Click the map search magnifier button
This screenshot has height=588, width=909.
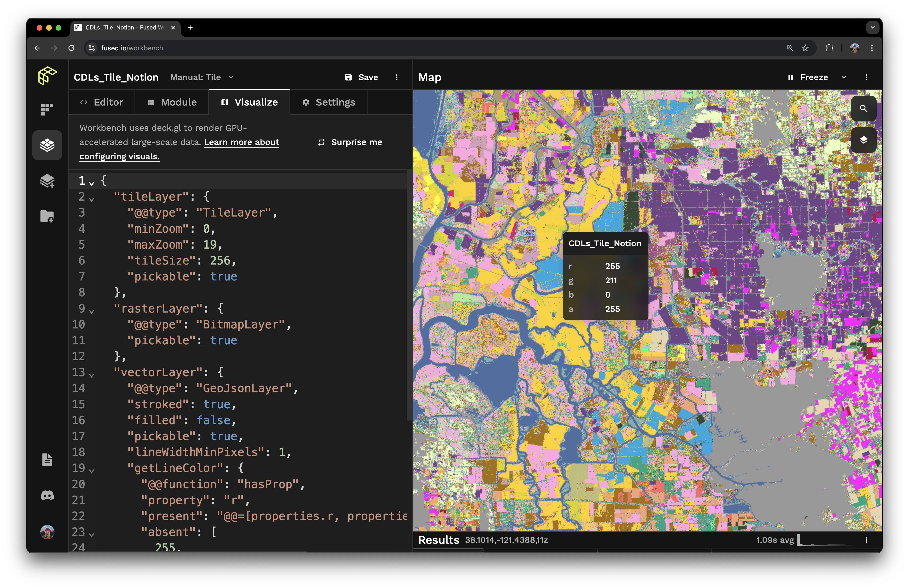(x=863, y=109)
